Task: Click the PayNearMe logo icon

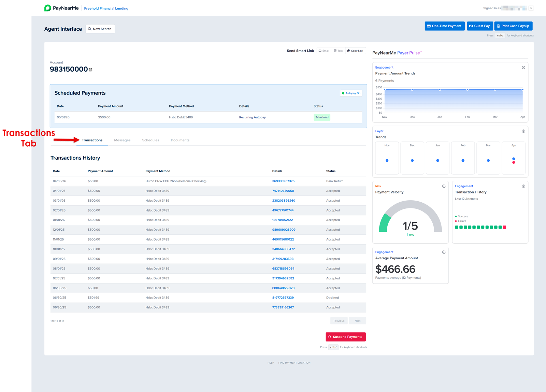Action: click(x=48, y=8)
